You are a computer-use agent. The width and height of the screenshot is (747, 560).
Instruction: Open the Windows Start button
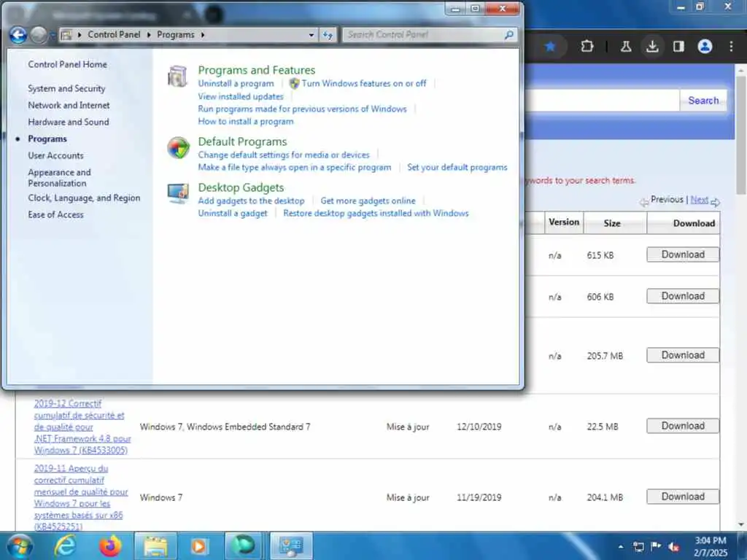pyautogui.click(x=20, y=546)
